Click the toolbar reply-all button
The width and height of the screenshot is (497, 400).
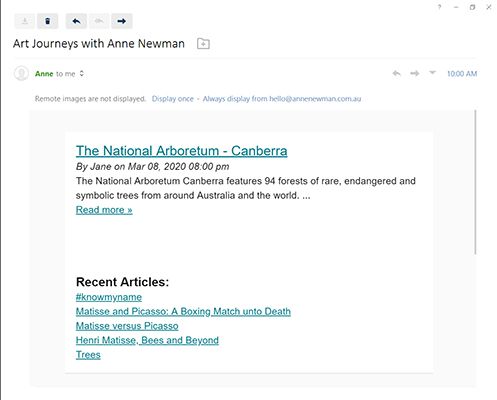click(x=99, y=21)
